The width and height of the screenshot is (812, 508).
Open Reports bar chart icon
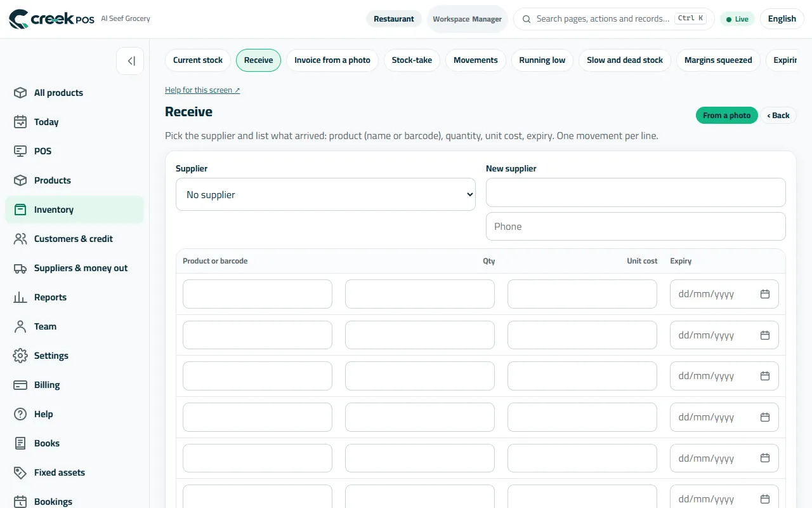[x=20, y=297]
